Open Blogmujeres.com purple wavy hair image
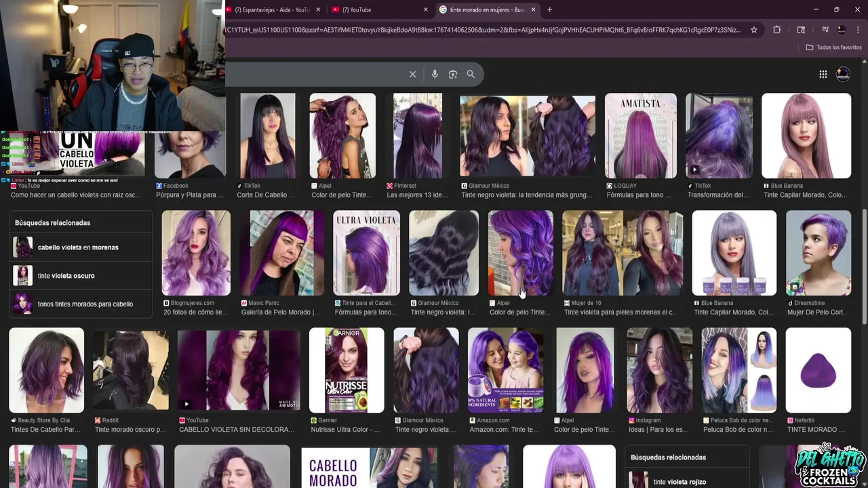868x488 pixels. pyautogui.click(x=196, y=253)
